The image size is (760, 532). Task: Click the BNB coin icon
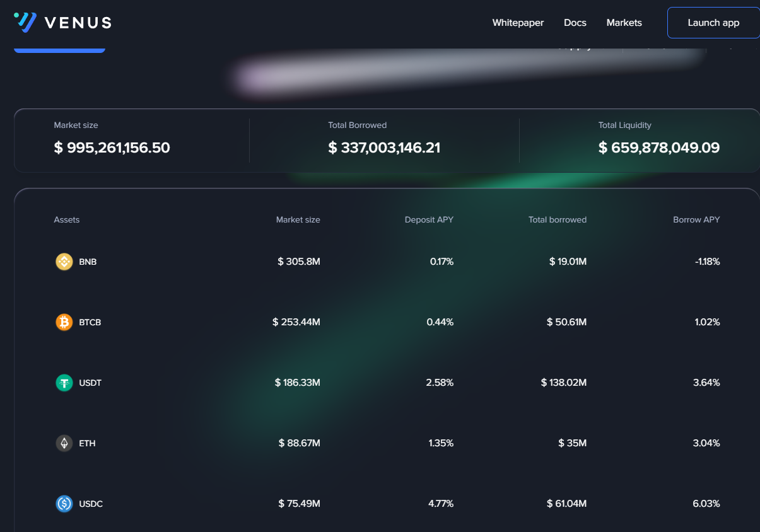(x=64, y=262)
